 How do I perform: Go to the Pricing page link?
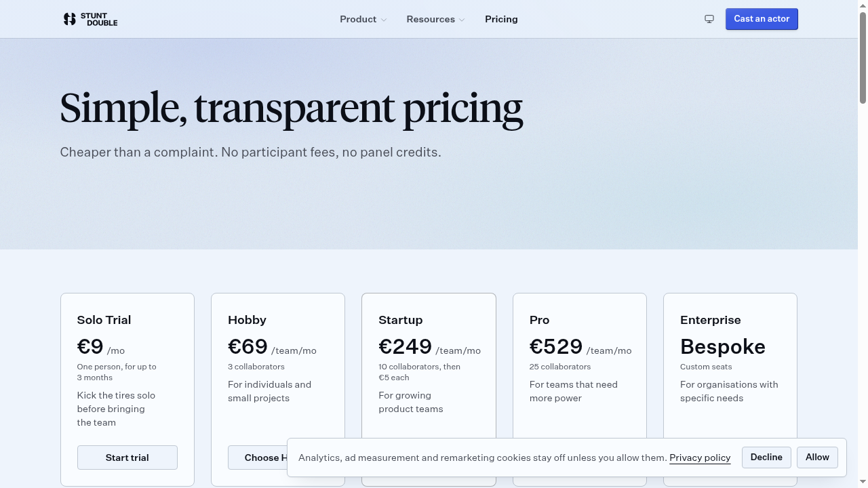click(x=501, y=19)
